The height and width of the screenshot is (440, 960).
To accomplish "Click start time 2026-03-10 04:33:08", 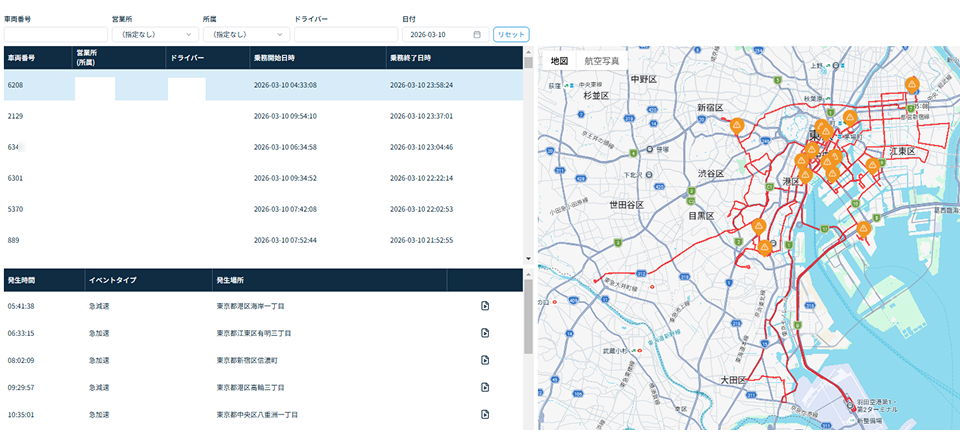I will [x=285, y=85].
